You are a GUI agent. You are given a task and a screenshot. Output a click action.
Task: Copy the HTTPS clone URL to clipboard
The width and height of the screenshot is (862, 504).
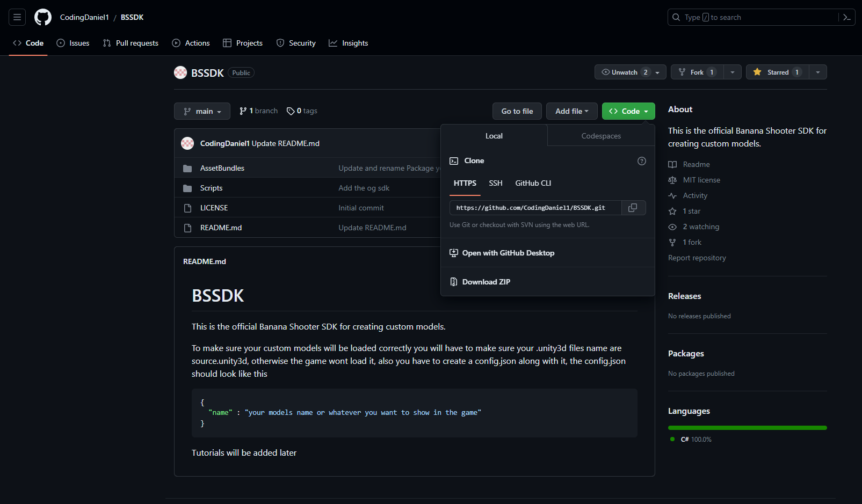pyautogui.click(x=633, y=208)
